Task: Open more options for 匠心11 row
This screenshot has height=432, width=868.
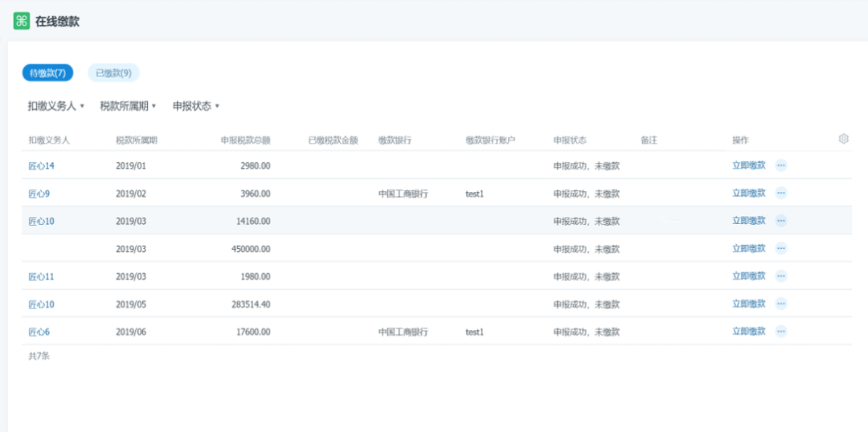Action: coord(780,276)
